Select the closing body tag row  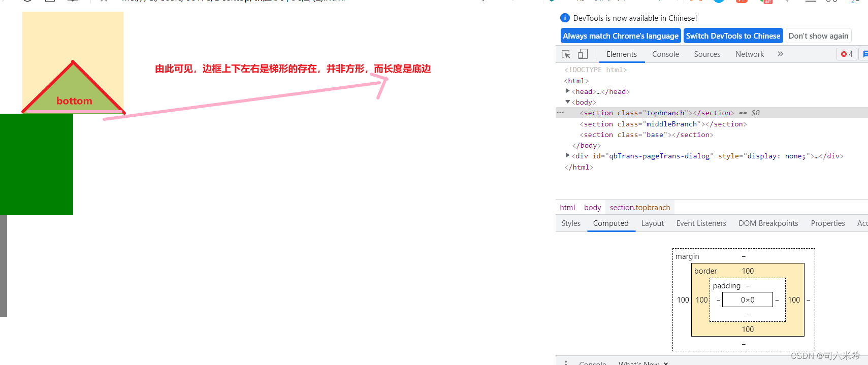(712, 145)
